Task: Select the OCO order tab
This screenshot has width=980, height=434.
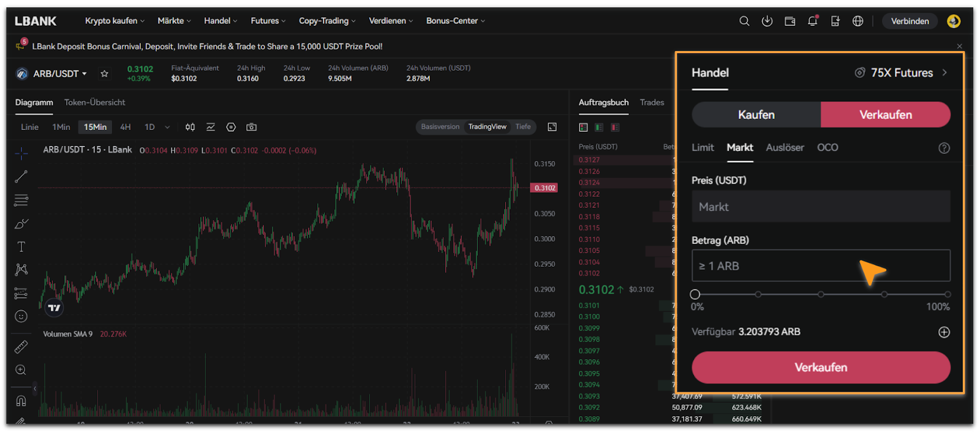Action: coord(827,148)
